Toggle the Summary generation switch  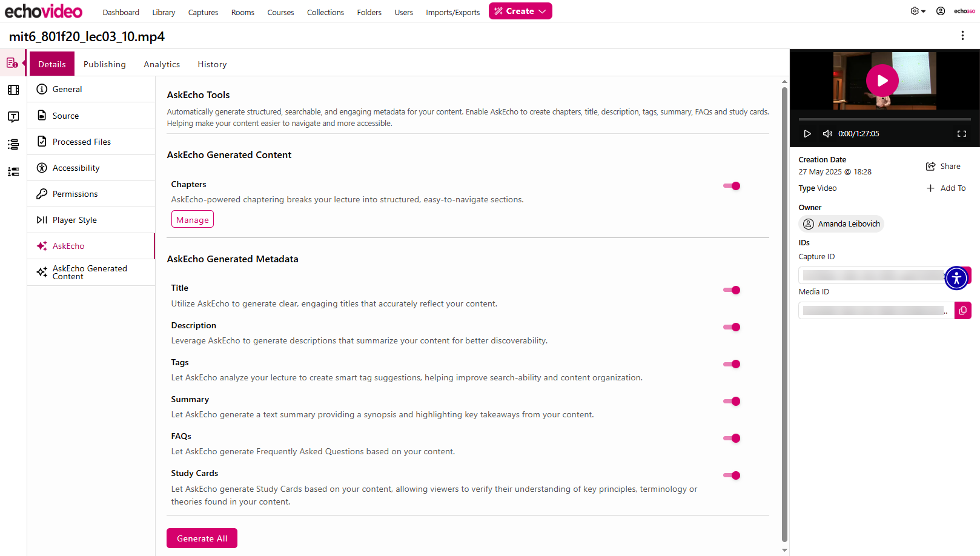(732, 401)
